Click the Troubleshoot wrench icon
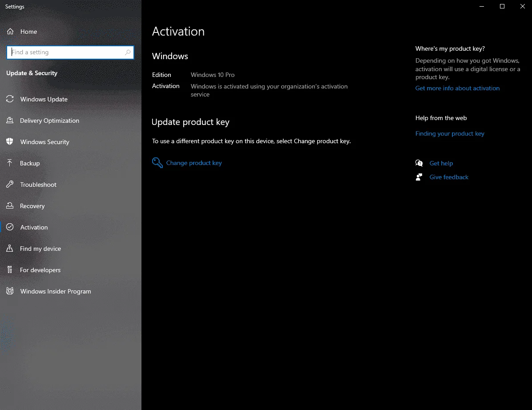 [10, 185]
